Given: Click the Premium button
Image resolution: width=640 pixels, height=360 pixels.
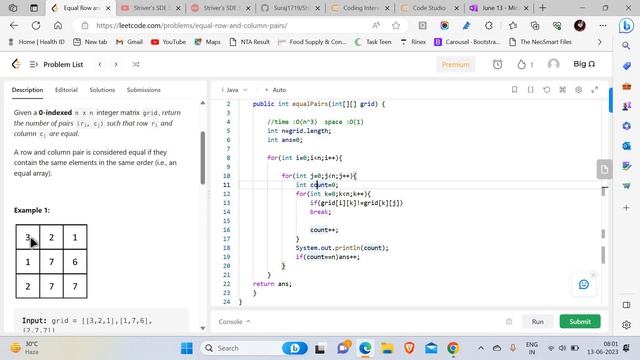Looking at the screenshot, I should pos(456,64).
